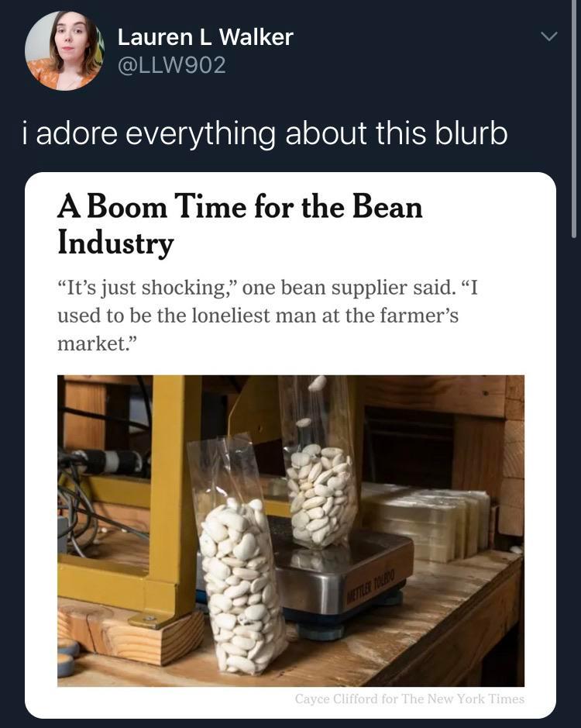
Task: Click the bean bag photo
Action: point(290,531)
